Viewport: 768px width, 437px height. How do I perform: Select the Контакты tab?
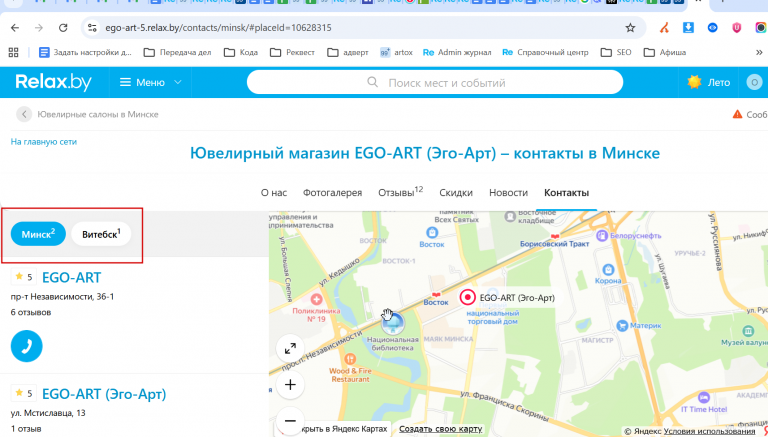[566, 193]
